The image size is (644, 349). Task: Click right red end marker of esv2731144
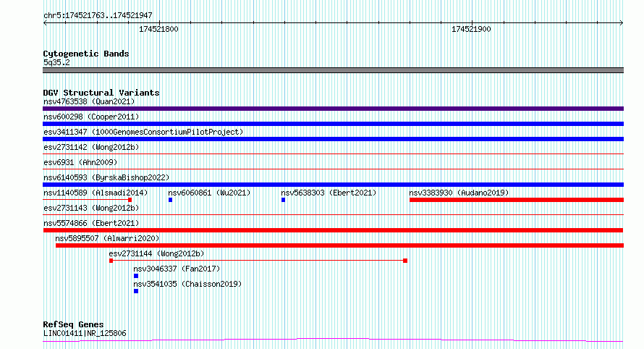[x=405, y=261]
